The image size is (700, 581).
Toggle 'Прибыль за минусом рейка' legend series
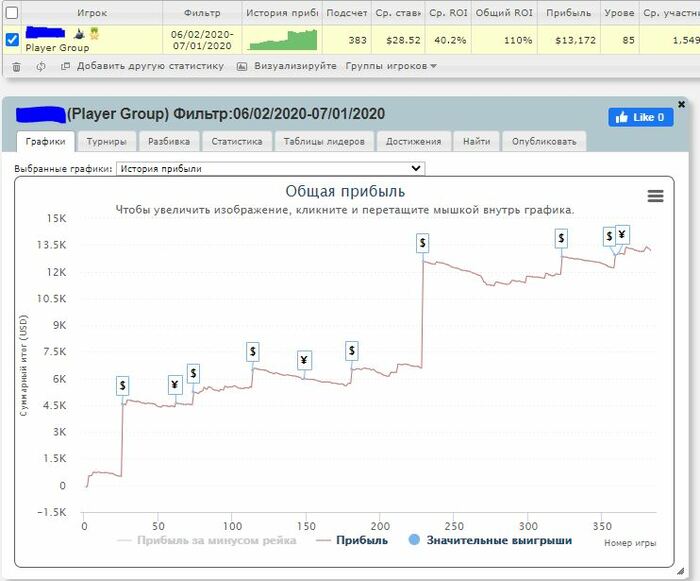coord(206,541)
